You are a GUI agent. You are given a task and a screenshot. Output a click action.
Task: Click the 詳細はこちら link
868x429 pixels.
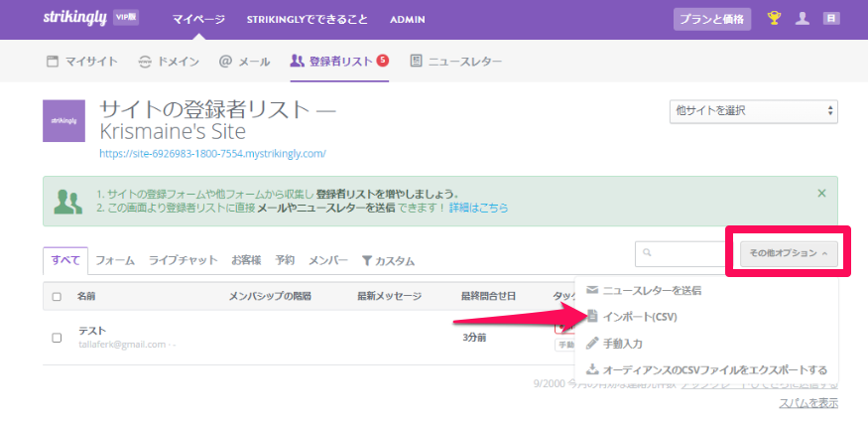pyautogui.click(x=478, y=209)
